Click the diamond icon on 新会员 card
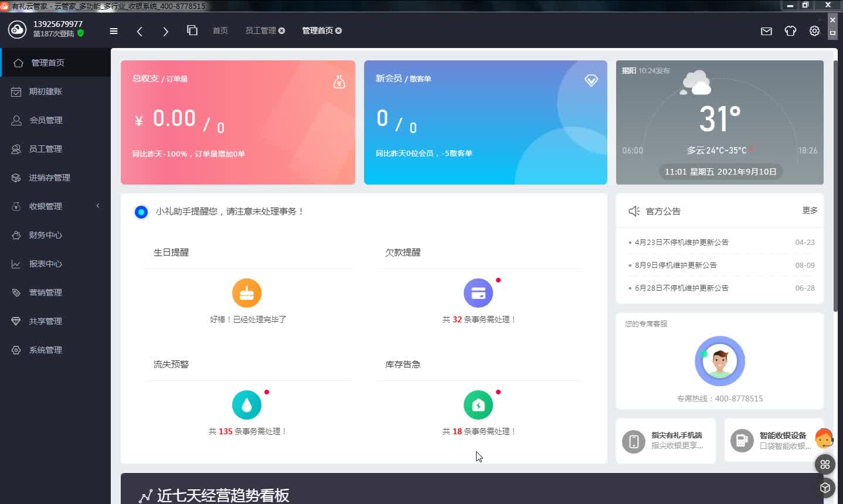 (591, 81)
